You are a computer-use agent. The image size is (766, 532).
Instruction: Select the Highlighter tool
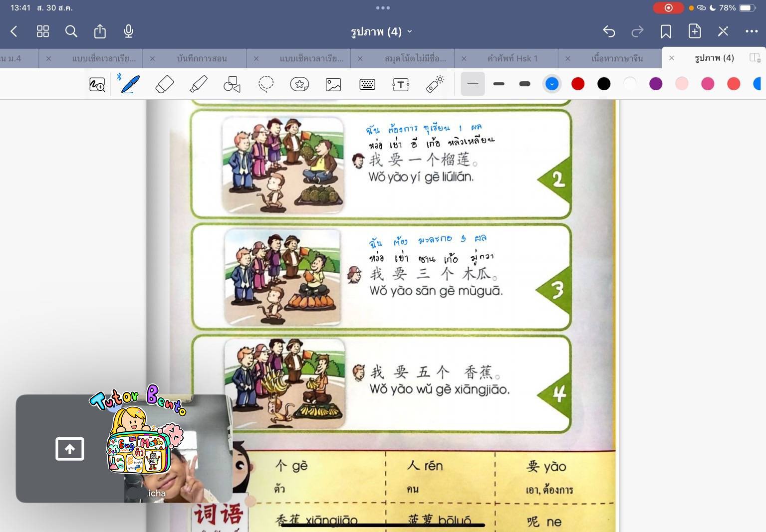[x=199, y=84]
